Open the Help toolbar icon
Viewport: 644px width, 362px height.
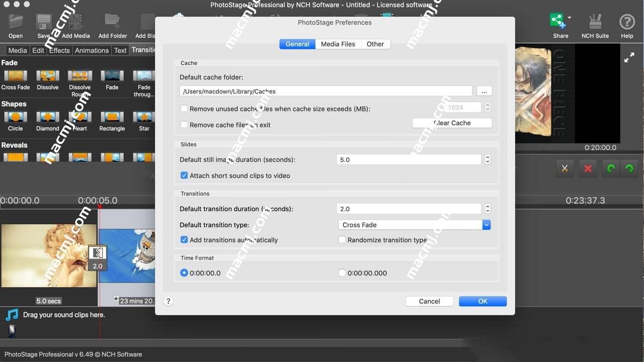pyautogui.click(x=627, y=22)
